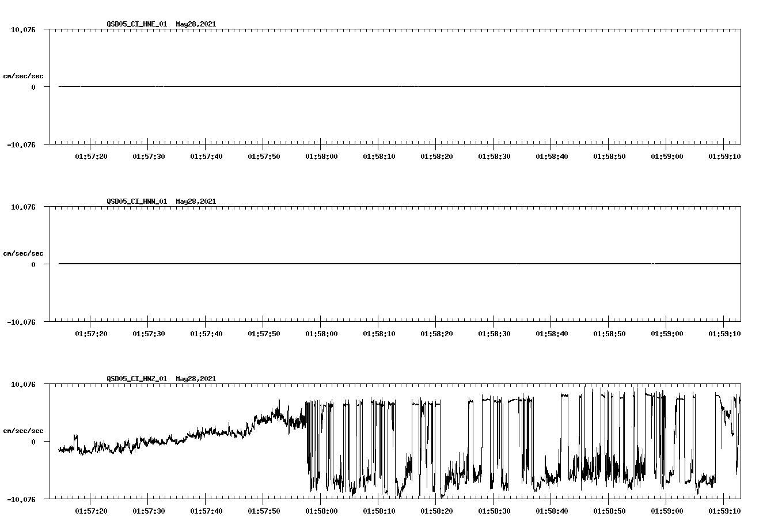
Task: Click the cm/sec/sec axis label on HNE plot
Action: 24,74
